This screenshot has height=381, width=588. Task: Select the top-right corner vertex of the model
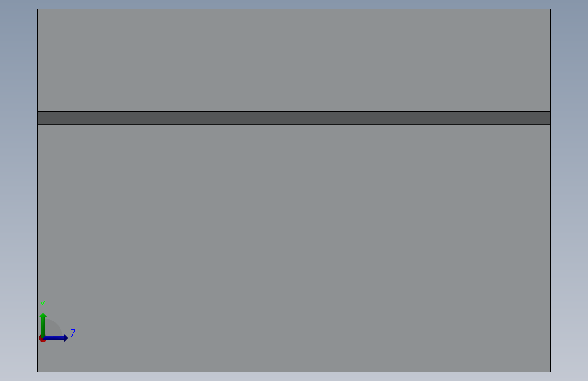point(551,9)
